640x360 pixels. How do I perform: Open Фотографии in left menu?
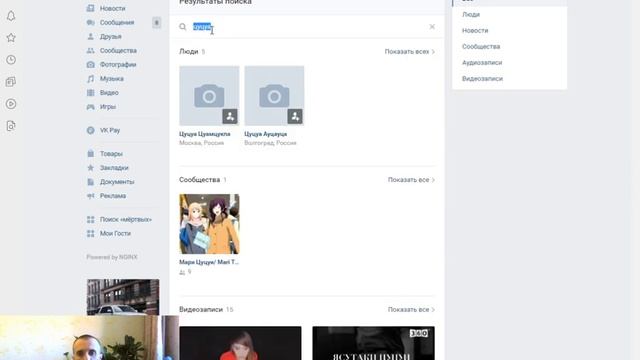118,64
